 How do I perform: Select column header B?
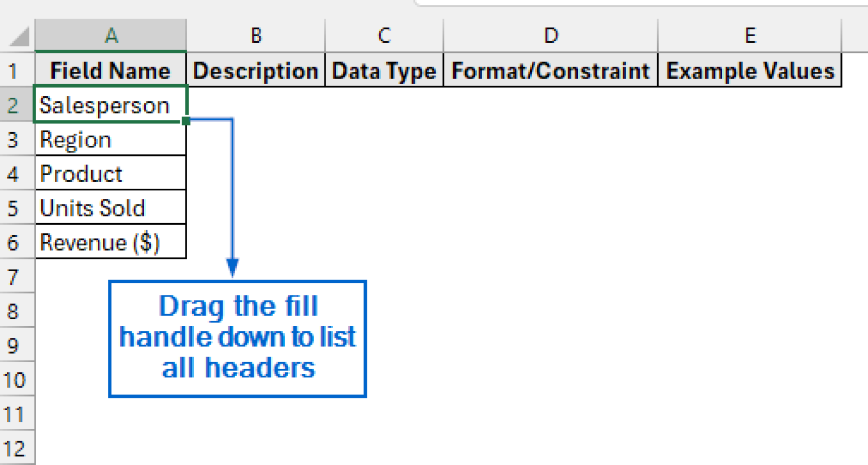tap(255, 35)
